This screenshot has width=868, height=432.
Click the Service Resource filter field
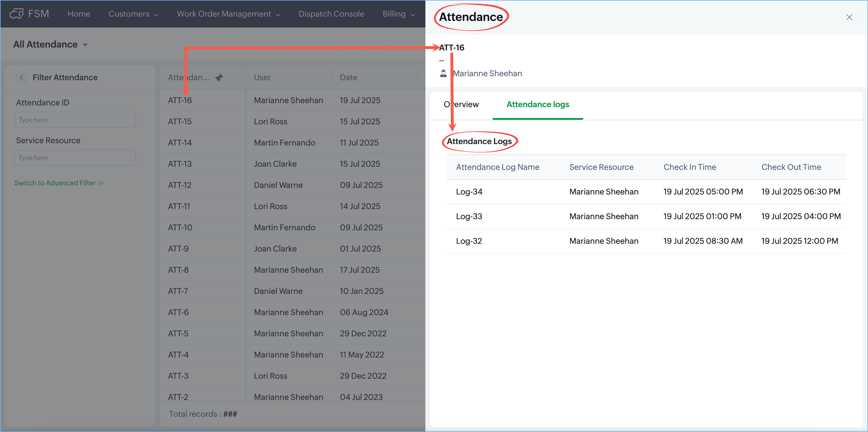(75, 158)
